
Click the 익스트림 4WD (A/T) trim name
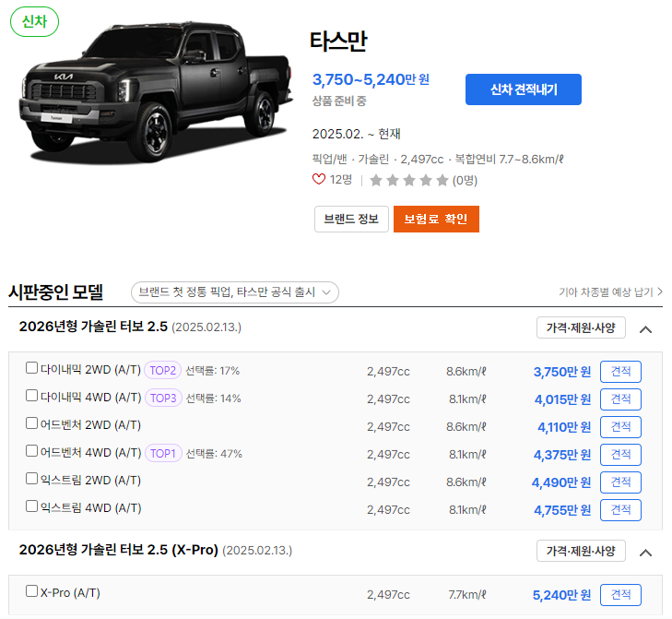point(90,508)
